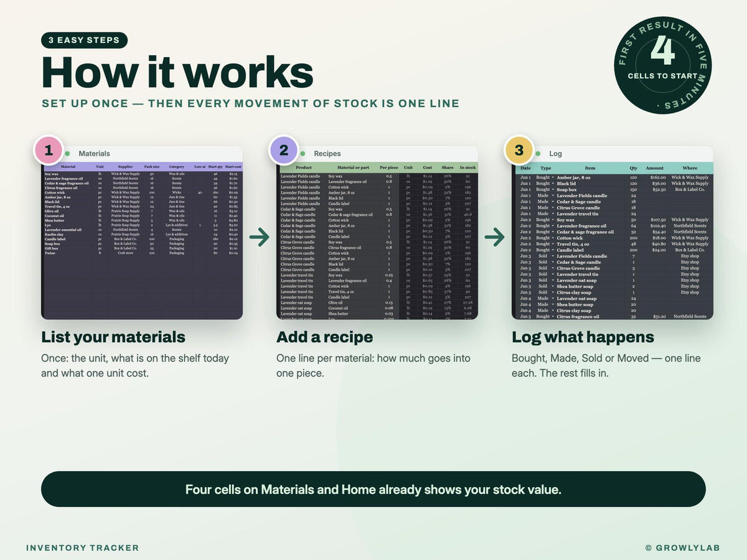Select the Low at column header
The height and width of the screenshot is (560, 747).
click(x=199, y=167)
